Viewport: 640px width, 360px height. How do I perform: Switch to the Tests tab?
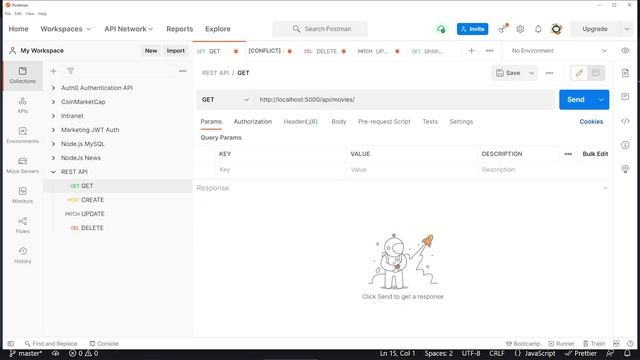pos(430,122)
